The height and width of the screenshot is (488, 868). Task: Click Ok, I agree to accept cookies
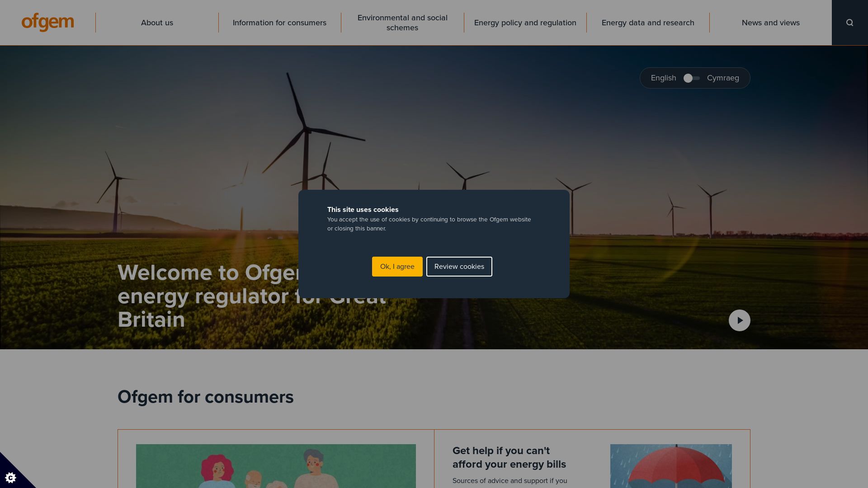[397, 266]
